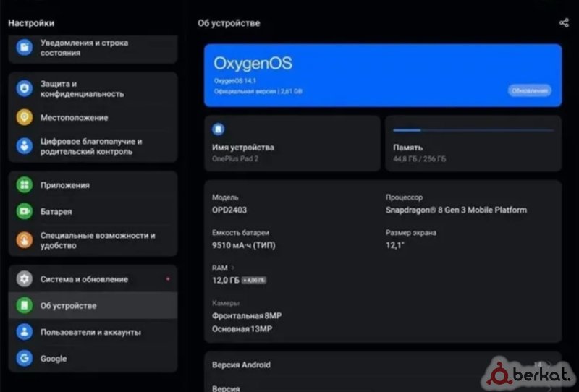
Task: Open Уведомления и строка состояния settings
Action: pos(93,48)
